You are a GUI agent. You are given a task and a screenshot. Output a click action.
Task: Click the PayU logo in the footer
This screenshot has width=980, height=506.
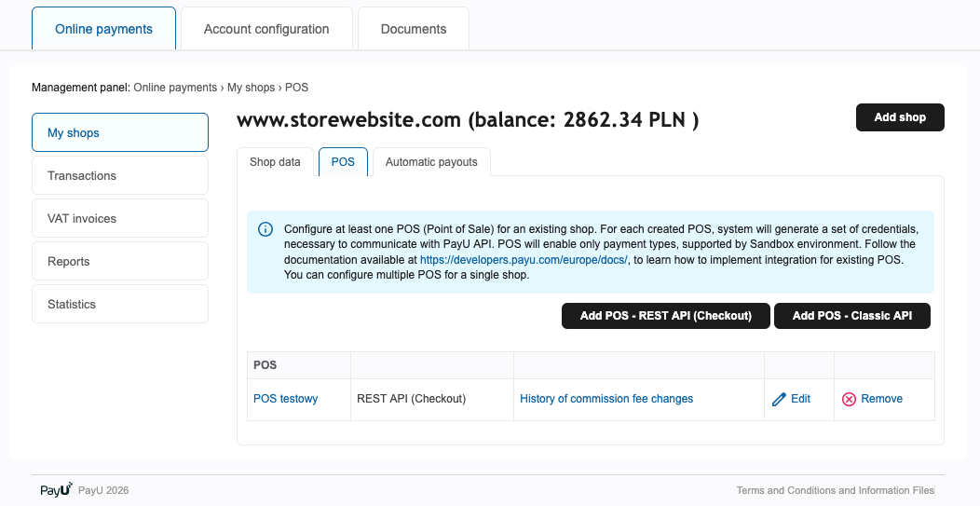pyautogui.click(x=56, y=490)
